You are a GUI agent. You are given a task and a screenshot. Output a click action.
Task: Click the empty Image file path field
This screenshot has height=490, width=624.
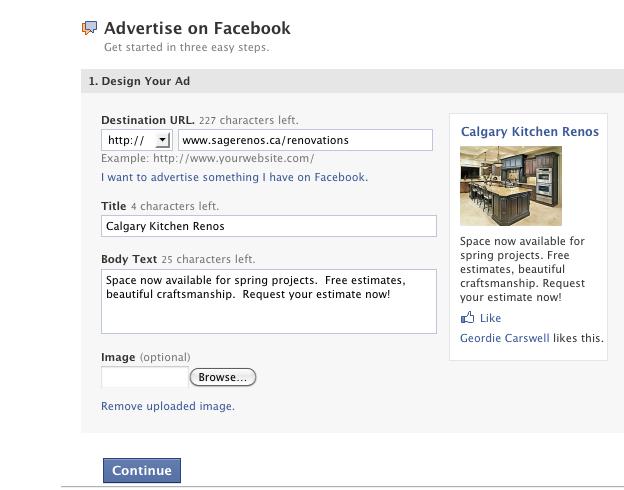[145, 377]
